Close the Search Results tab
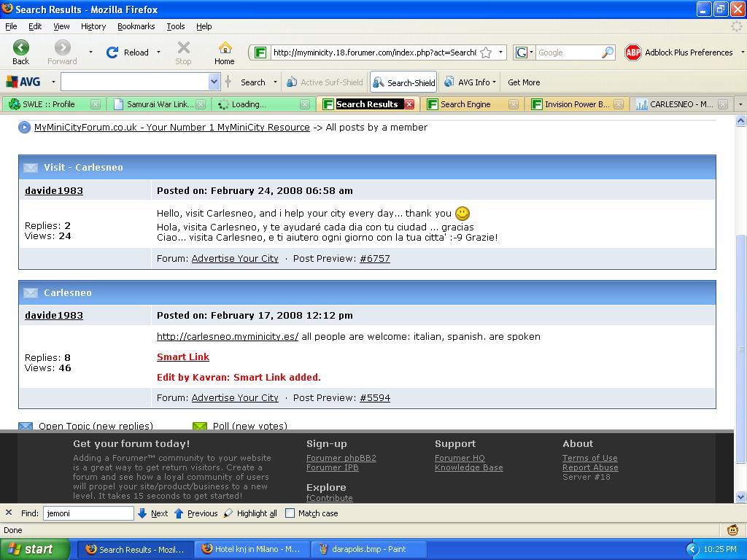Viewport: 747px width, 560px height. (409, 104)
